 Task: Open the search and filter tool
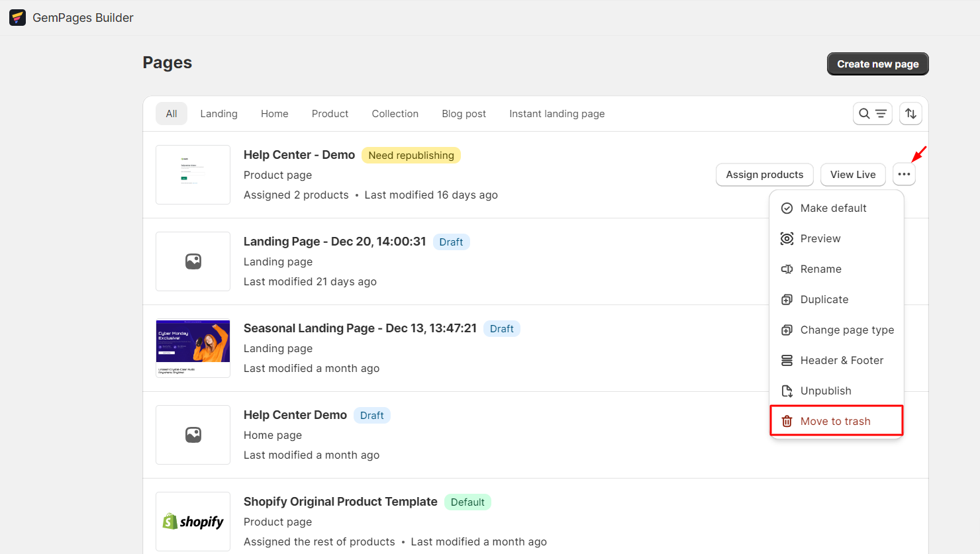(x=872, y=114)
